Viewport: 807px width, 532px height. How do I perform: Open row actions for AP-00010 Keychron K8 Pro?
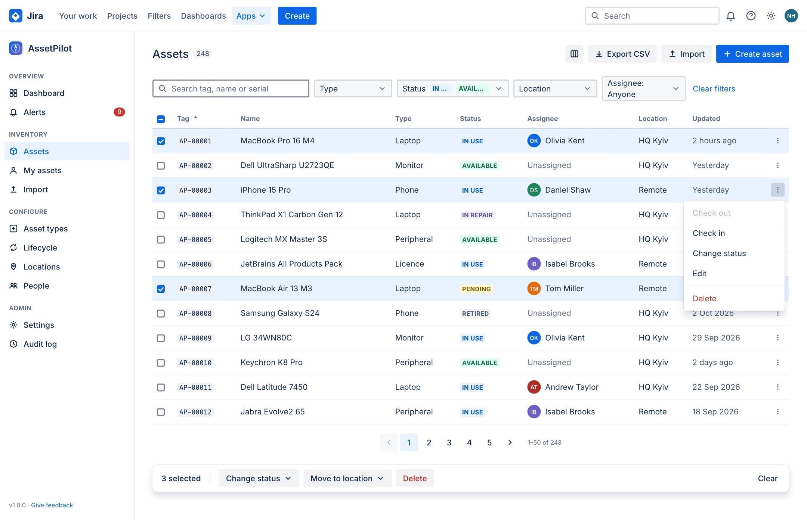click(777, 363)
